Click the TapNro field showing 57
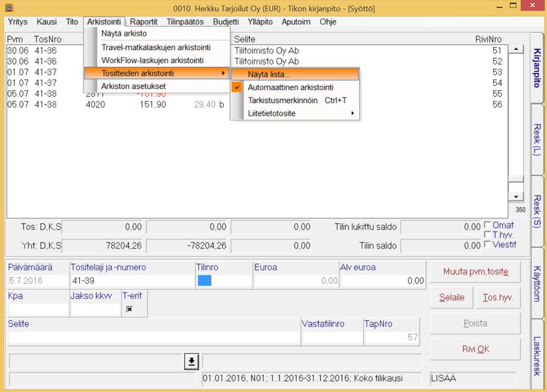Screen dimensions: 547x392 392,337
